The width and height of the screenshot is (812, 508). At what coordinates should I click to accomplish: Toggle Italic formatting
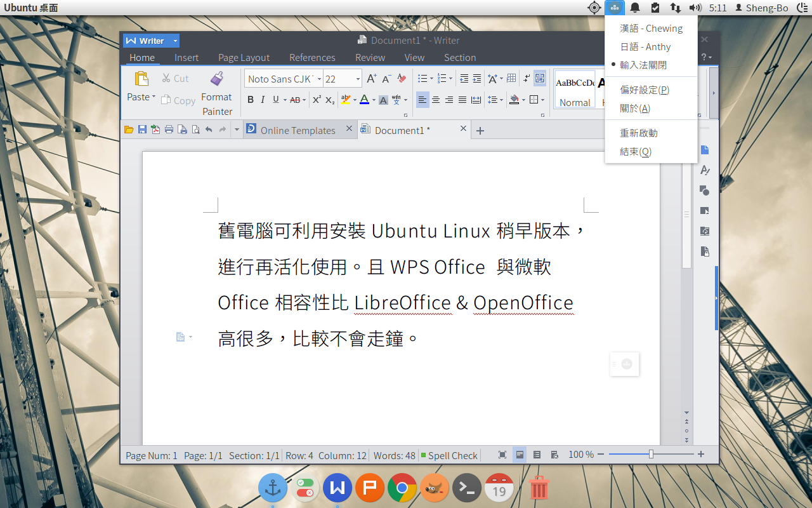263,100
